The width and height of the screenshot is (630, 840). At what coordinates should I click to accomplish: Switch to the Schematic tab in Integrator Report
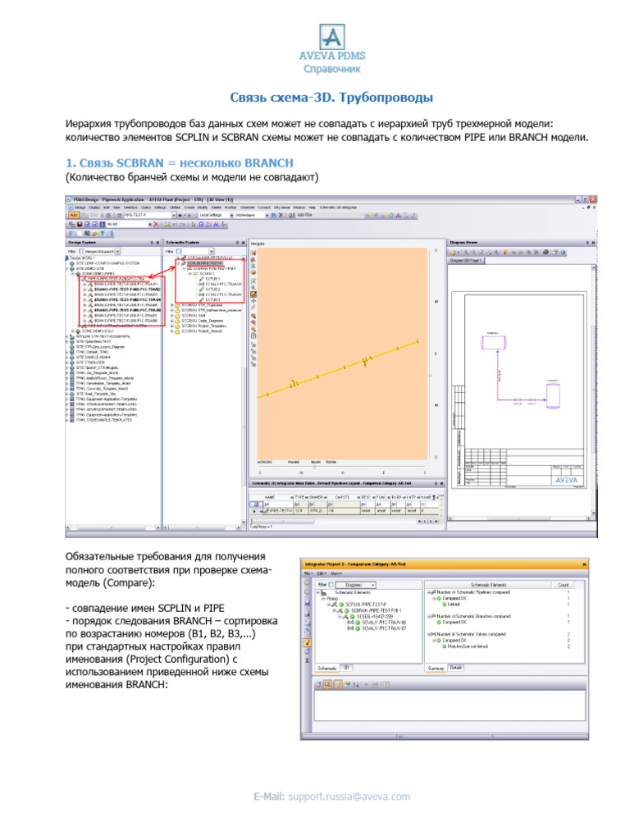[x=326, y=668]
